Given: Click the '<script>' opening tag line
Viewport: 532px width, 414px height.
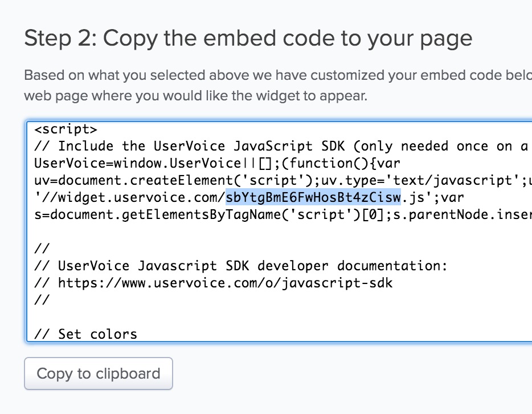Looking at the screenshot, I should click(x=66, y=129).
